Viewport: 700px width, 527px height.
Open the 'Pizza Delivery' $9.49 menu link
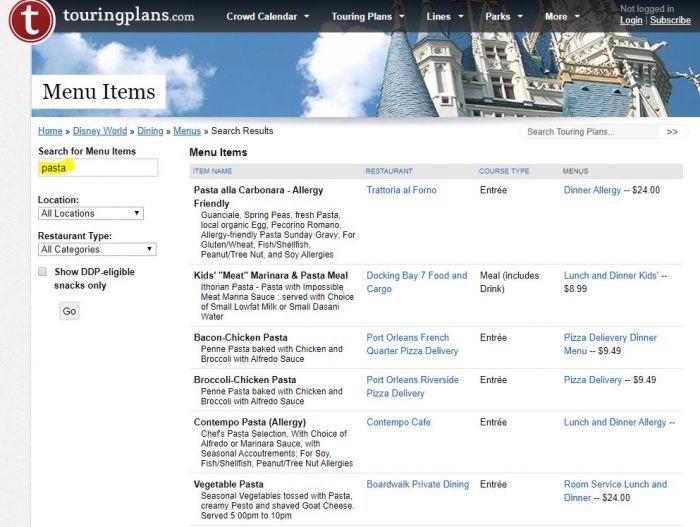pos(592,380)
